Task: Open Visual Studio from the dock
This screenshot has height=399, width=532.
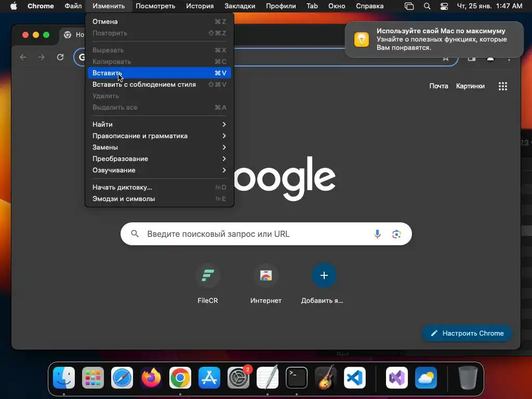Action: [x=397, y=378]
